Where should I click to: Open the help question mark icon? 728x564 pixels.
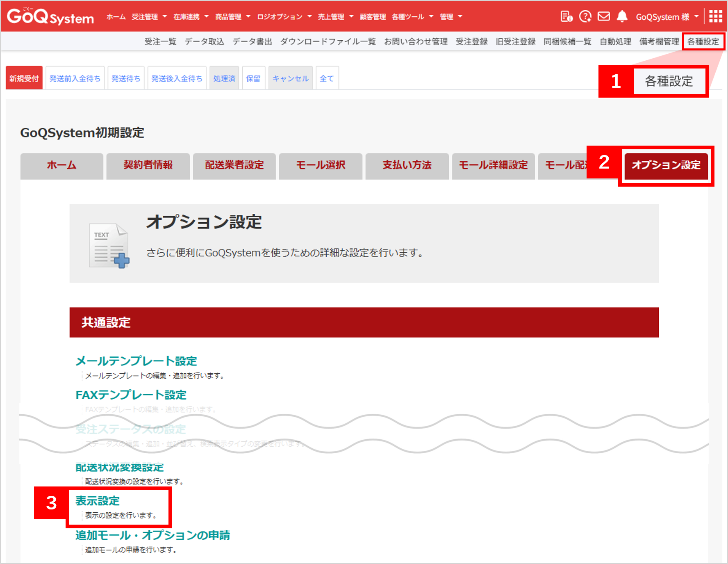[x=585, y=16]
